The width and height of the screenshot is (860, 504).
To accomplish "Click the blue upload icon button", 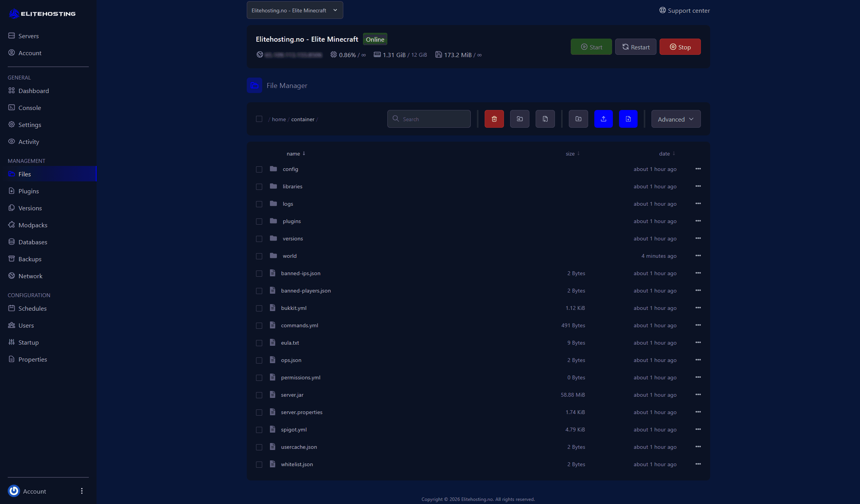I will [603, 119].
